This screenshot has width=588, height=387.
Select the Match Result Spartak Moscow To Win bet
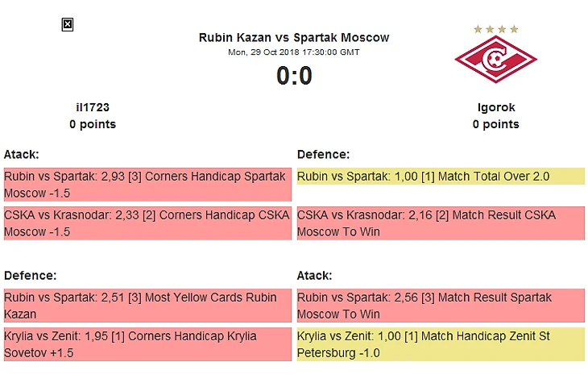441,306
